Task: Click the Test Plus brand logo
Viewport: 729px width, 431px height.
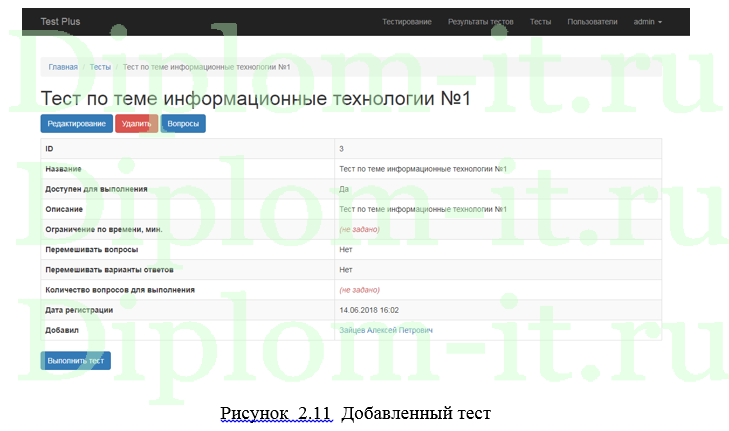Action: (59, 21)
